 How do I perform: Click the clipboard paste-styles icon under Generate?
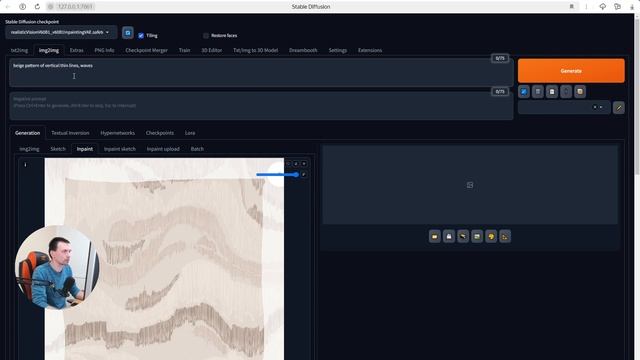552,91
